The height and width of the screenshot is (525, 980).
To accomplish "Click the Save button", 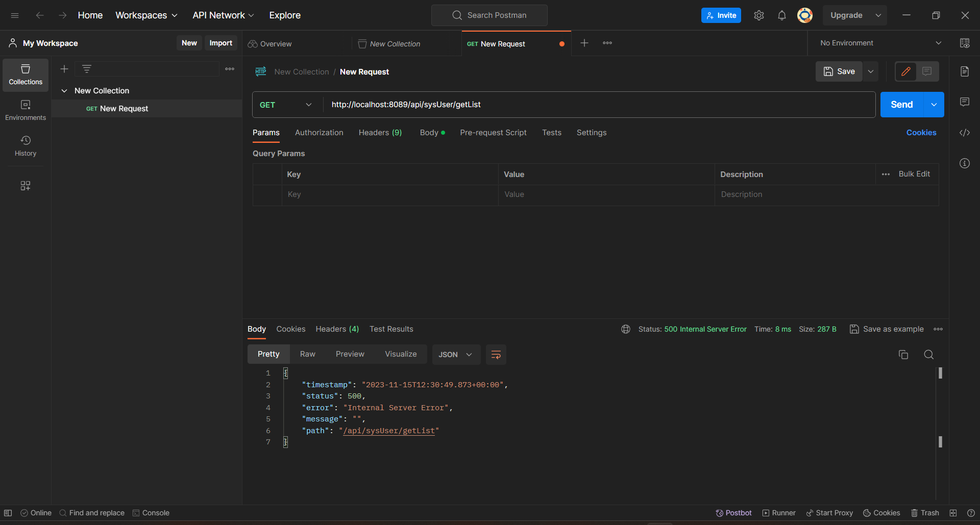I will point(839,71).
